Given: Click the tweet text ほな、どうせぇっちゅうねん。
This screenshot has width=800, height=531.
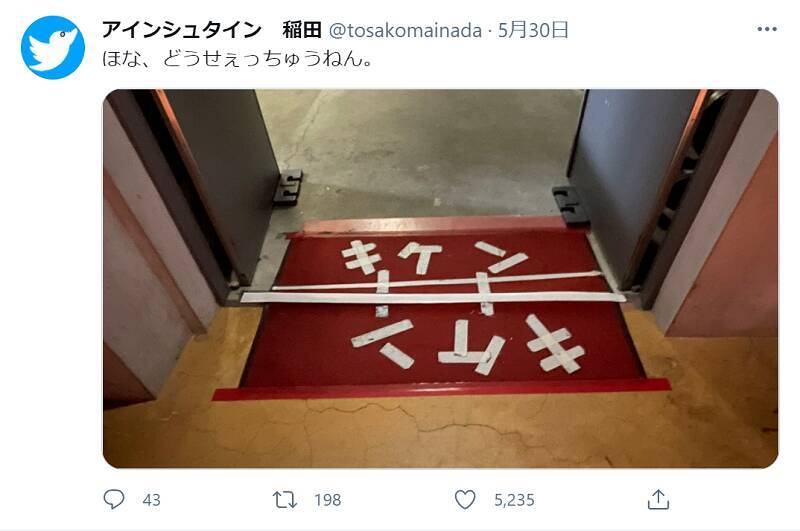Looking at the screenshot, I should click(237, 59).
